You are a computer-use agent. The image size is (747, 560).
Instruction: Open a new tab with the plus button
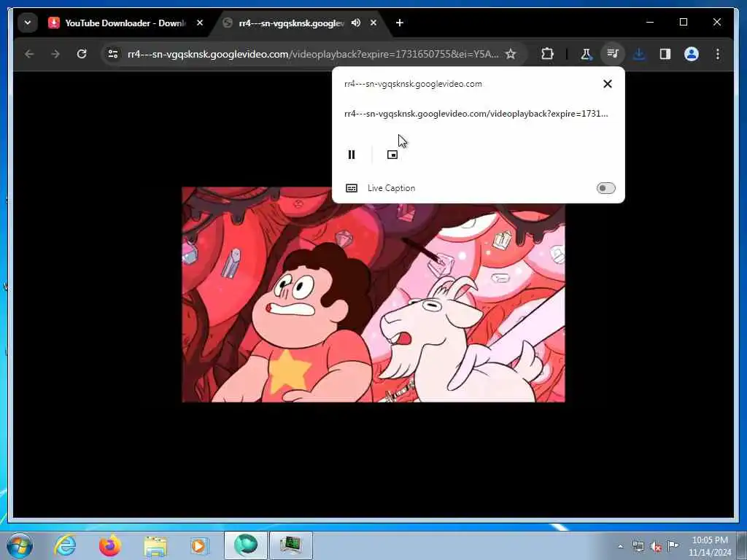tap(400, 23)
